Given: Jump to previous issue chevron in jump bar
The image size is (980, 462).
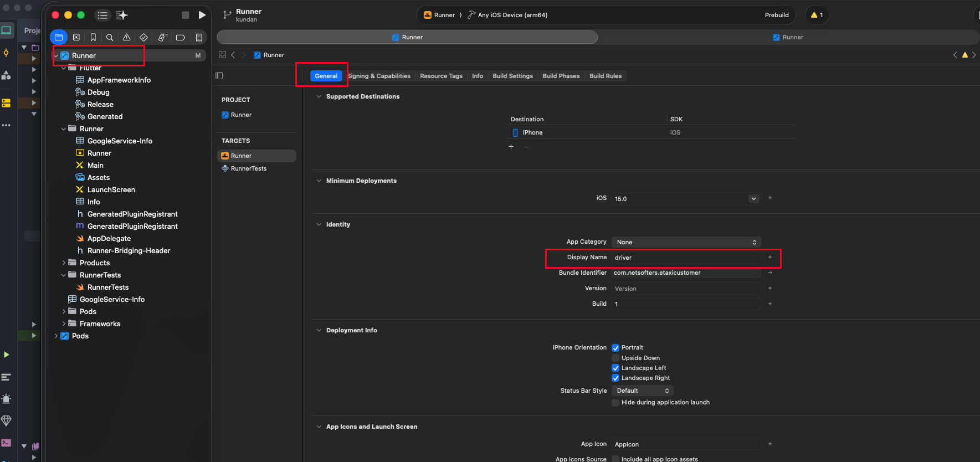Looking at the screenshot, I should 955,55.
